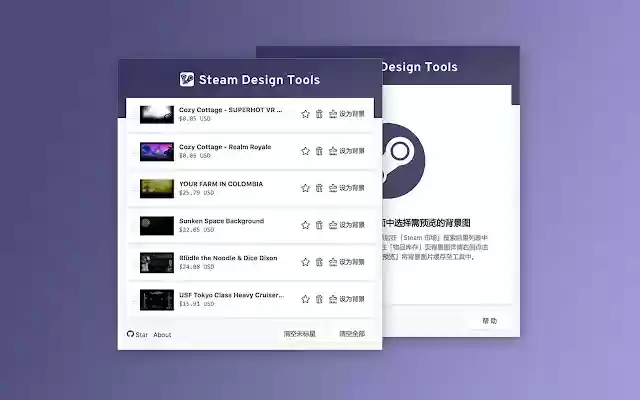Delete the Cozy Cottage - SUPERHOT VR item
This screenshot has height=400, width=640.
pos(319,114)
